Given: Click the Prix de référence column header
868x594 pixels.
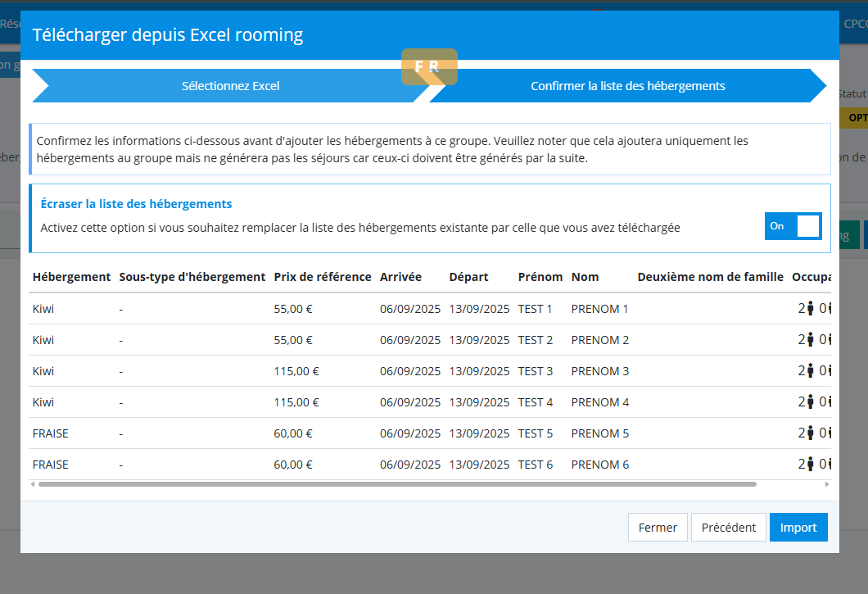Looking at the screenshot, I should (x=323, y=277).
